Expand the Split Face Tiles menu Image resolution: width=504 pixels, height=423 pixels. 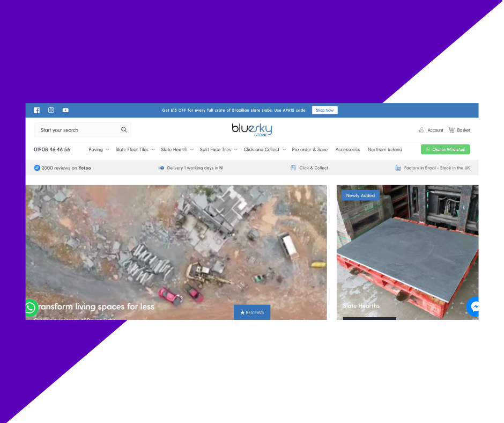coord(219,149)
